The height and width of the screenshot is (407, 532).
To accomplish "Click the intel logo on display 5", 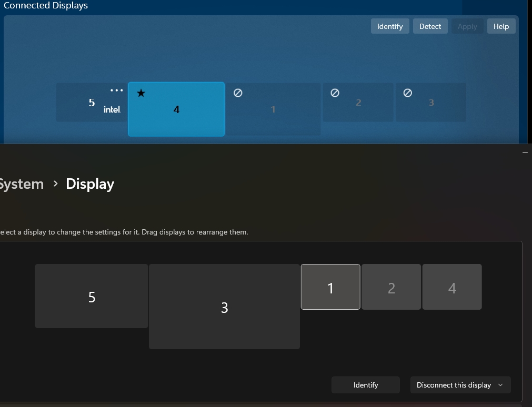I will coord(112,109).
